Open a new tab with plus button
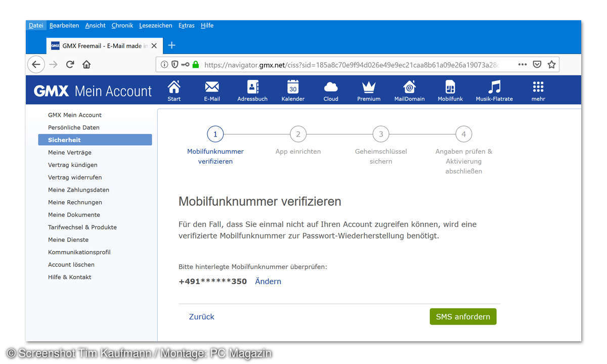This screenshot has height=364, width=607. point(171,45)
